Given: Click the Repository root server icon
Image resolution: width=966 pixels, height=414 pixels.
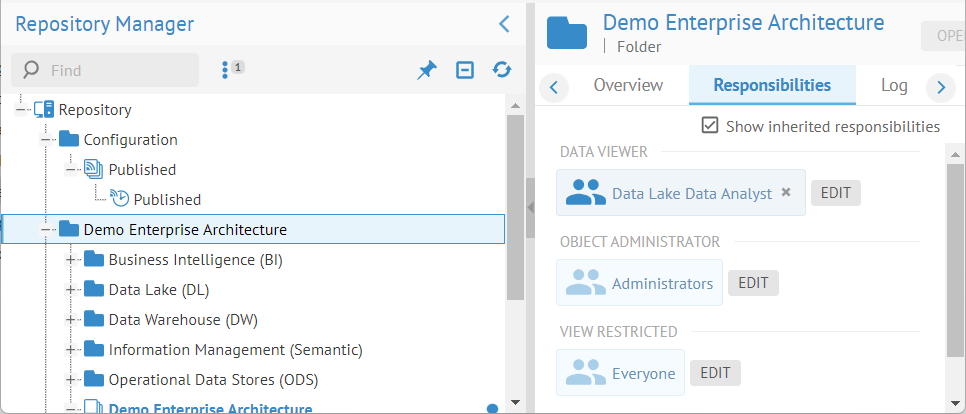Looking at the screenshot, I should tap(43, 110).
